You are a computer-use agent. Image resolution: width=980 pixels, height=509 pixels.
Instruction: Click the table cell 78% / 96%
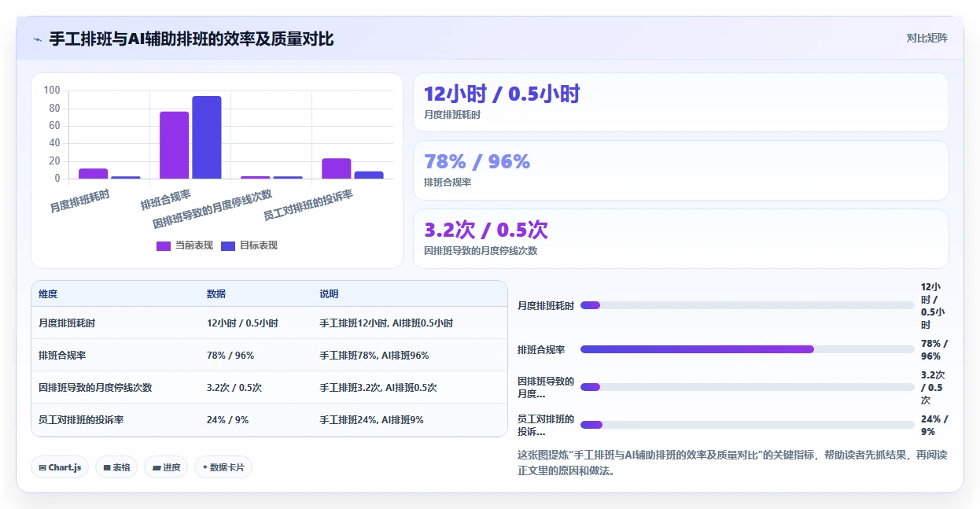click(230, 356)
